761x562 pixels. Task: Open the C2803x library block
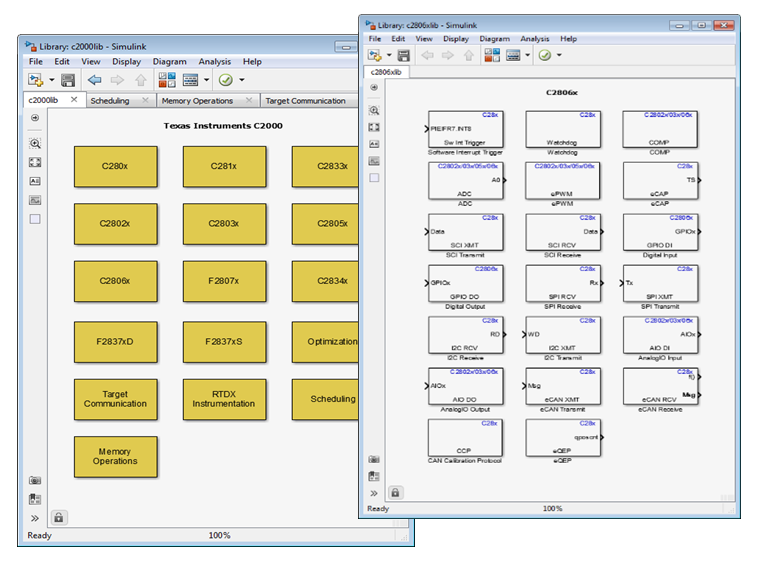pyautogui.click(x=224, y=224)
